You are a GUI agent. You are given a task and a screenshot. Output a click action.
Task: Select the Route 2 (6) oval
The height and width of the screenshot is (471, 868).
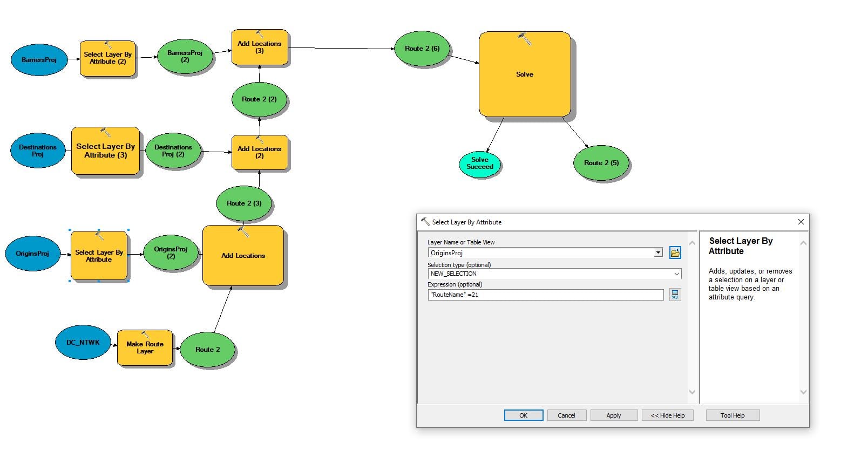point(422,49)
